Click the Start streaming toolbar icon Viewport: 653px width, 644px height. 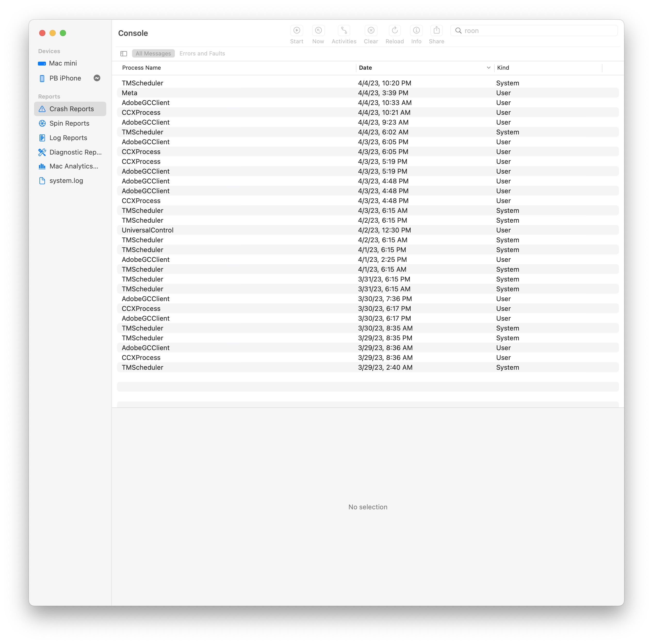tap(296, 31)
